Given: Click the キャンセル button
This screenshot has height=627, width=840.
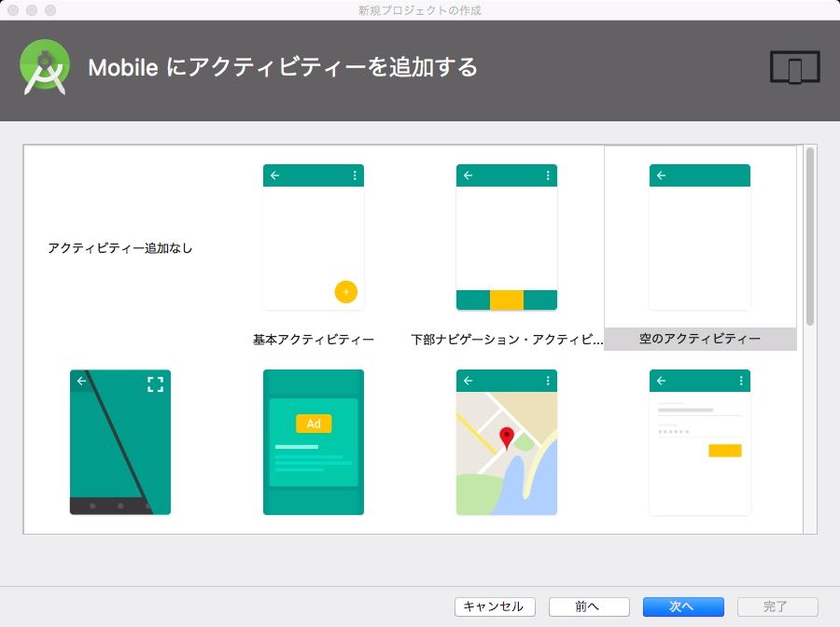Looking at the screenshot, I should [x=497, y=606].
